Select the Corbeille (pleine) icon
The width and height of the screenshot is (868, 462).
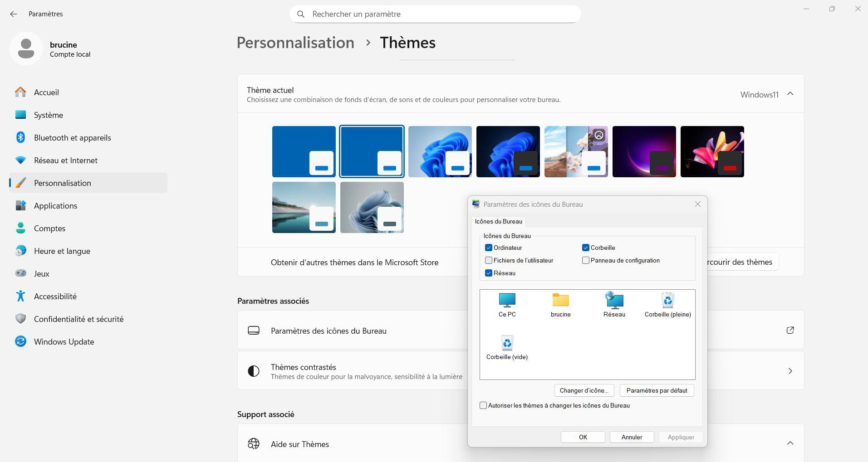click(x=667, y=304)
